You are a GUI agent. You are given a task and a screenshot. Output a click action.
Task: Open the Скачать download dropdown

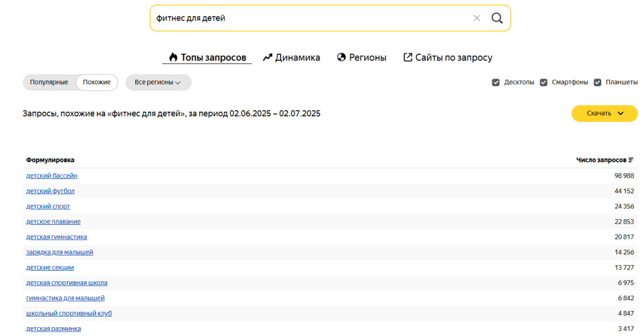tap(604, 113)
